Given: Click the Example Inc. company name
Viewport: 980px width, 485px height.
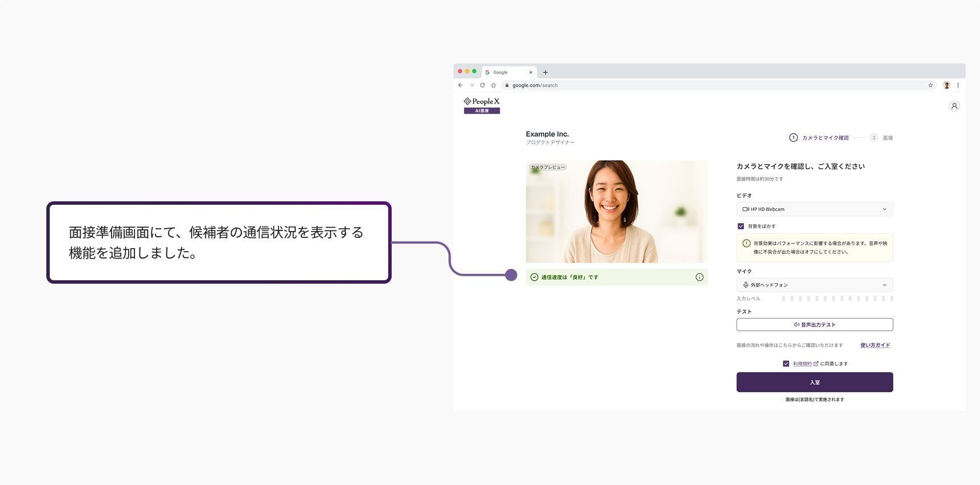Looking at the screenshot, I should (x=547, y=134).
